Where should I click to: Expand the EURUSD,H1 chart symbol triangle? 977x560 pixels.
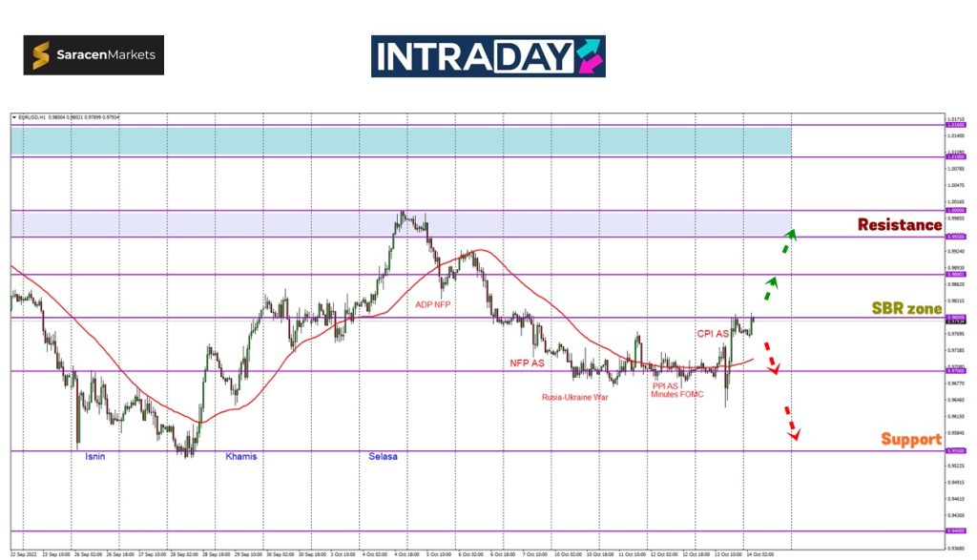14,117
